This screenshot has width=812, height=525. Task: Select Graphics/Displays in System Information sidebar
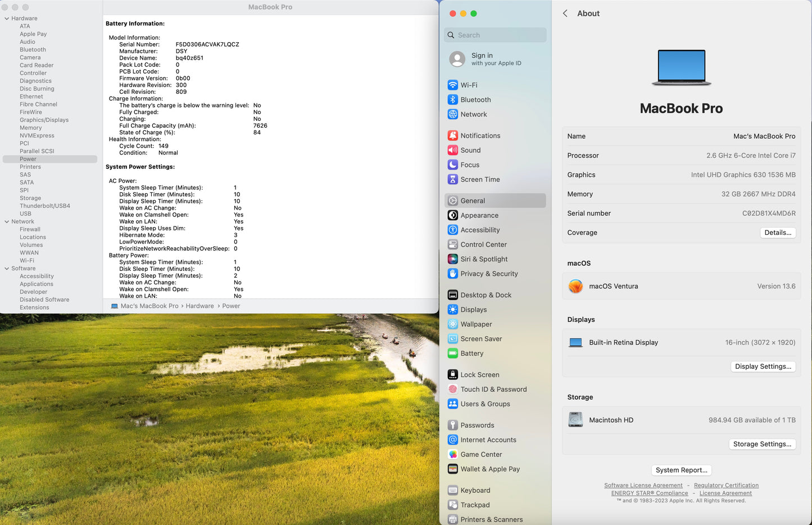[x=44, y=120]
